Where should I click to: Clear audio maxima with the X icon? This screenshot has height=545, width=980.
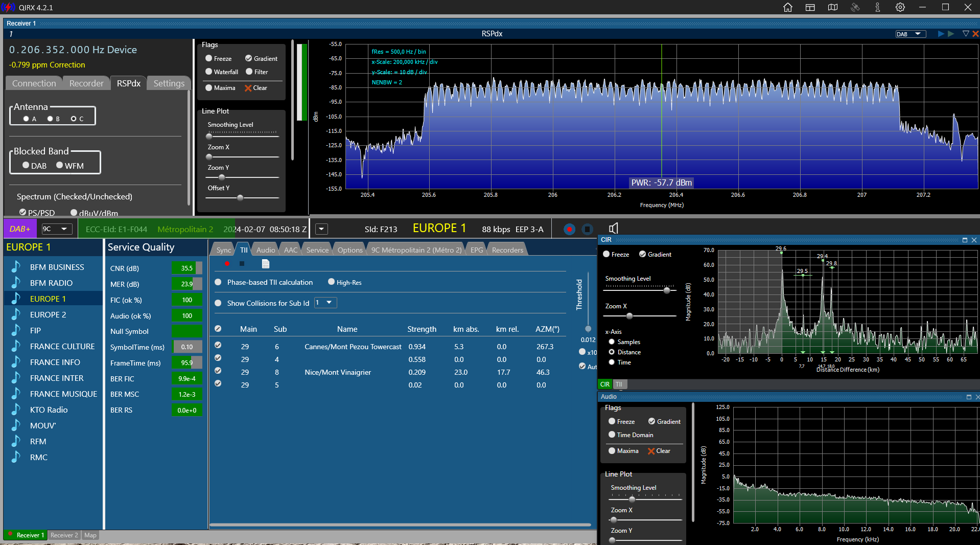pos(651,451)
